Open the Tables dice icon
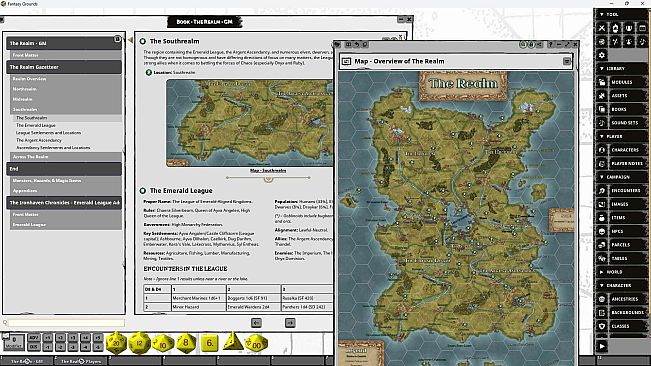Viewport: 651px width, 366px height. coord(602,258)
